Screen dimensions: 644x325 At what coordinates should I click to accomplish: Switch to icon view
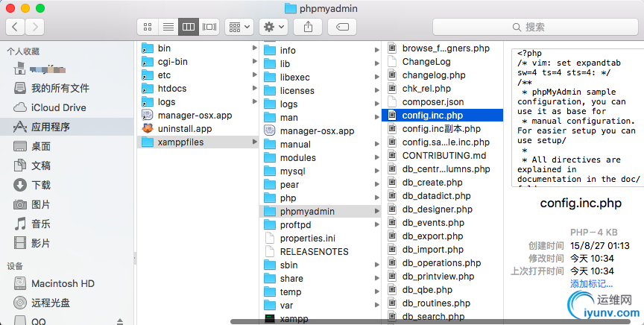(148, 27)
